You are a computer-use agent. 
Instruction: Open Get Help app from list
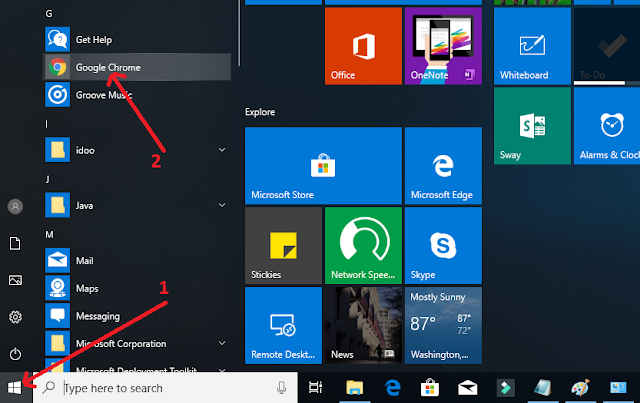[137, 40]
